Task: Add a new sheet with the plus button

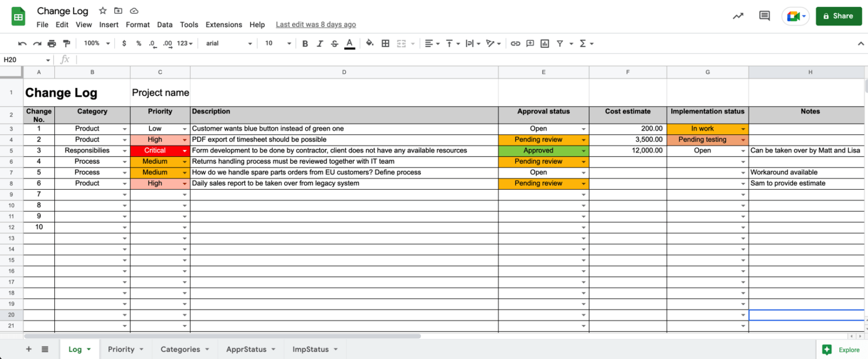Action: (28, 349)
